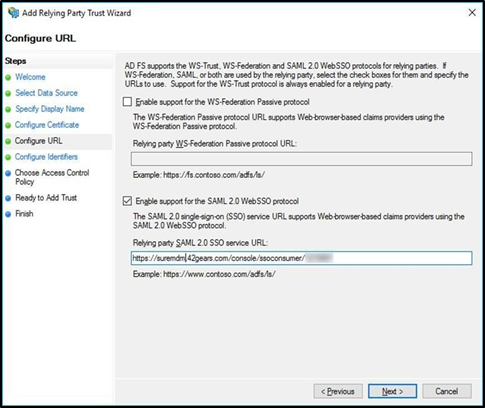Enable WS-Federation Passive protocol support checkbox
The height and width of the screenshot is (408, 485).
(x=127, y=102)
